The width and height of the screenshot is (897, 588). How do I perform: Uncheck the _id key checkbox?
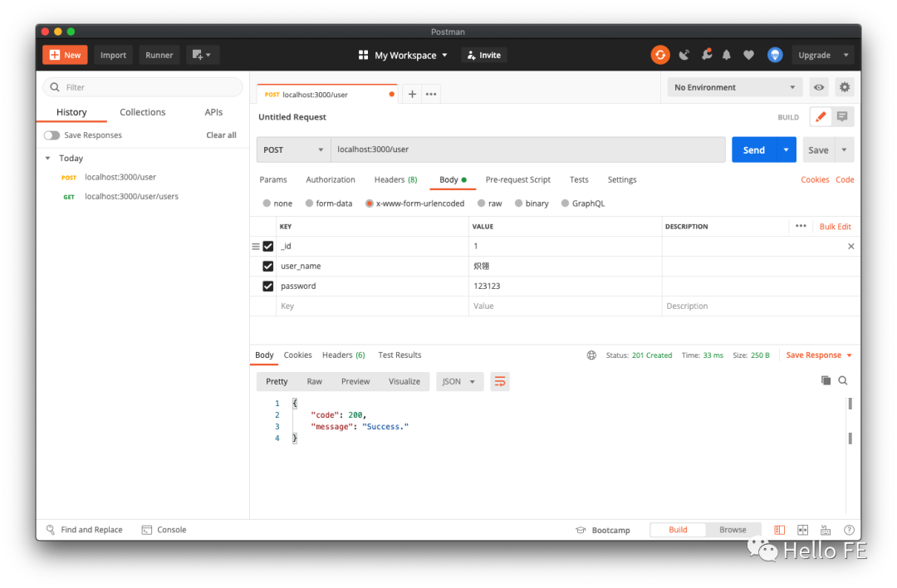pos(267,246)
